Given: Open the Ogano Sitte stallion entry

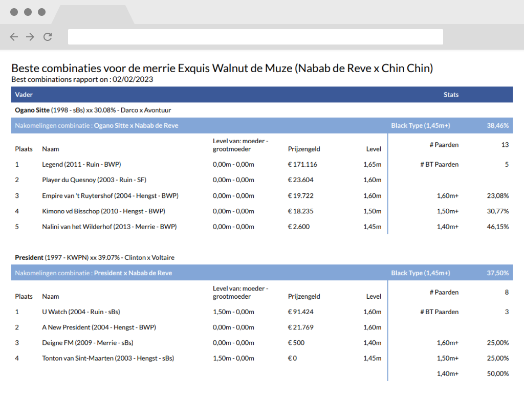Looking at the screenshot, I should coord(32,110).
